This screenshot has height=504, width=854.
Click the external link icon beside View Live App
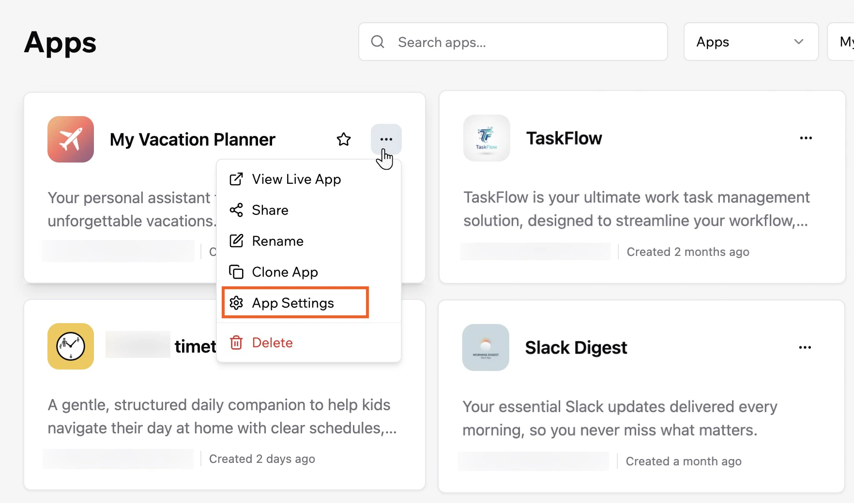pos(236,179)
